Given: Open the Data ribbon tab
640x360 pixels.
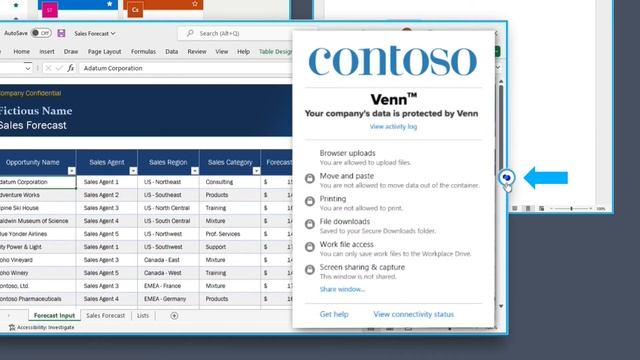Looking at the screenshot, I should tap(172, 51).
